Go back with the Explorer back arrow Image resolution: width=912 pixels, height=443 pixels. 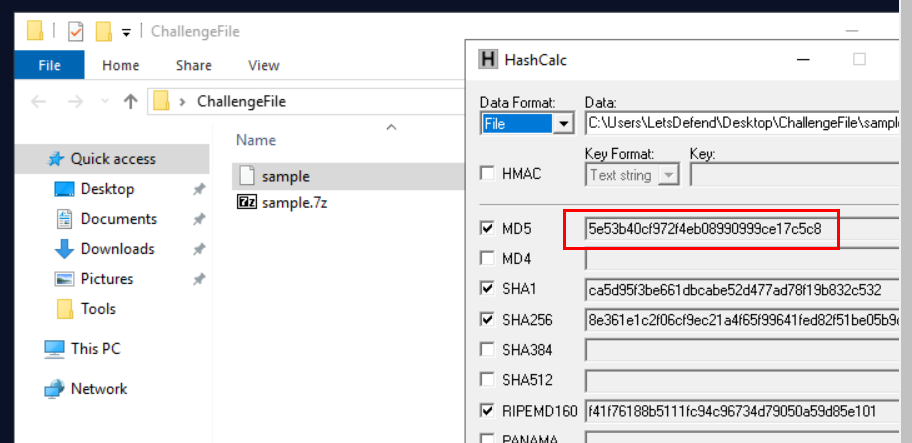pos(38,102)
